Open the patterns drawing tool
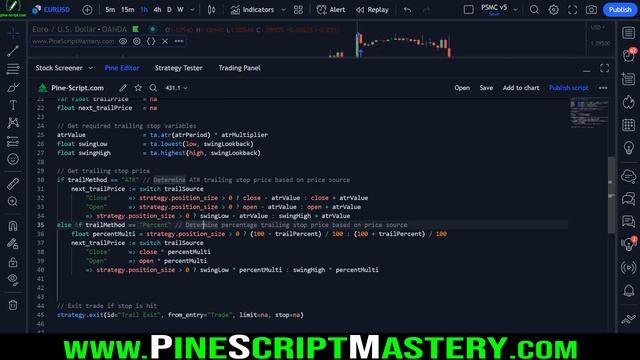This screenshot has width=640, height=360. 13,123
